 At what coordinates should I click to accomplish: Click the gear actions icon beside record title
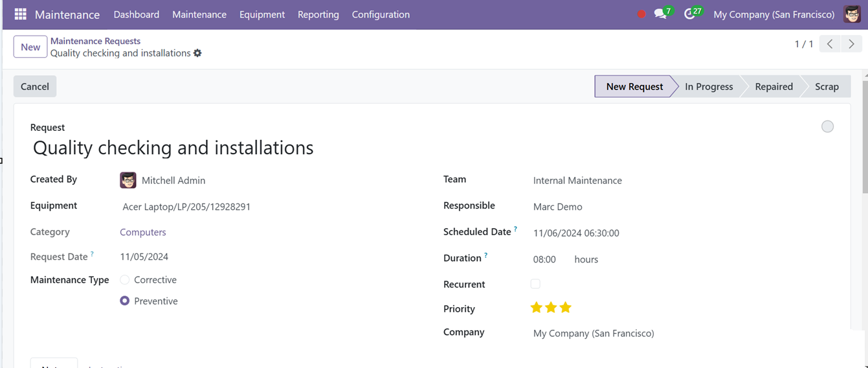pyautogui.click(x=197, y=53)
